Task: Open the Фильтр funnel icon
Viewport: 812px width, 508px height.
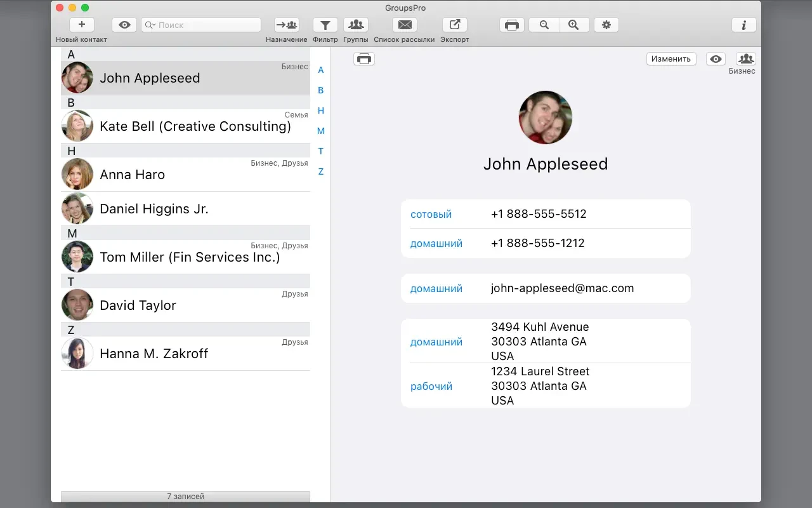Action: pyautogui.click(x=325, y=25)
